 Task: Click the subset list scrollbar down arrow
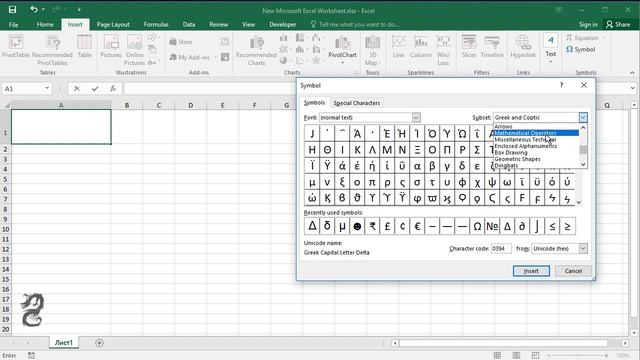583,164
